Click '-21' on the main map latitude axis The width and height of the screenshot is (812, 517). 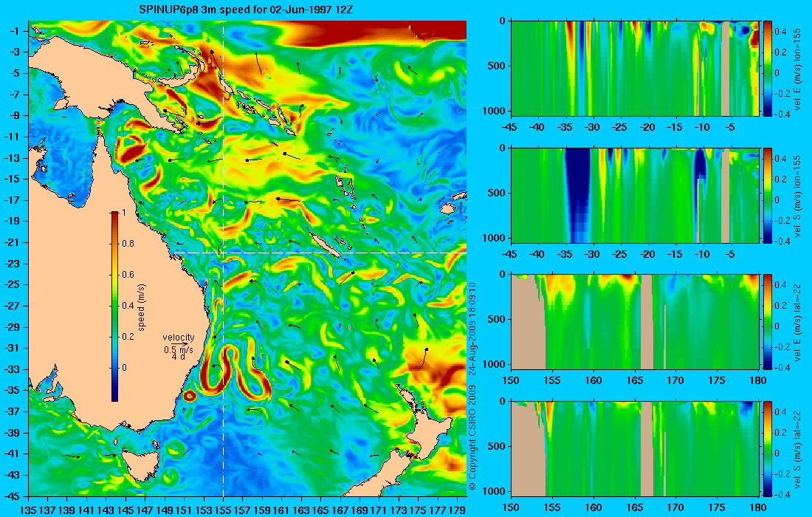click(11, 242)
